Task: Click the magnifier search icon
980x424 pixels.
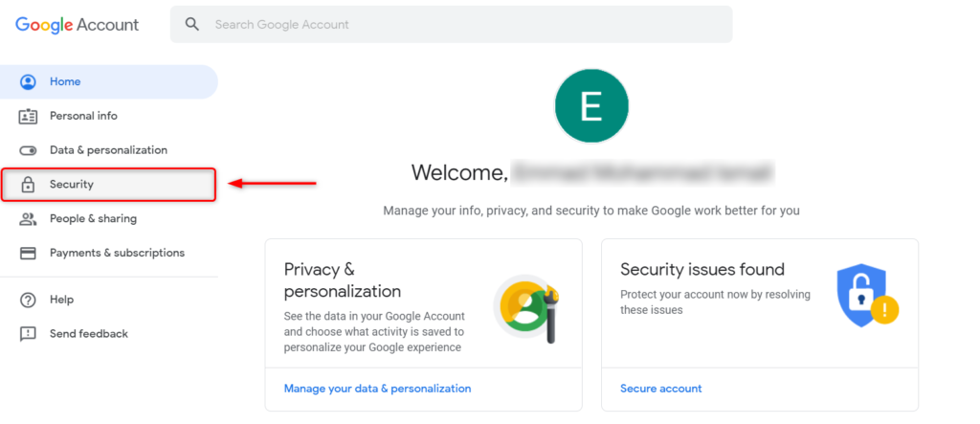Action: (x=192, y=24)
